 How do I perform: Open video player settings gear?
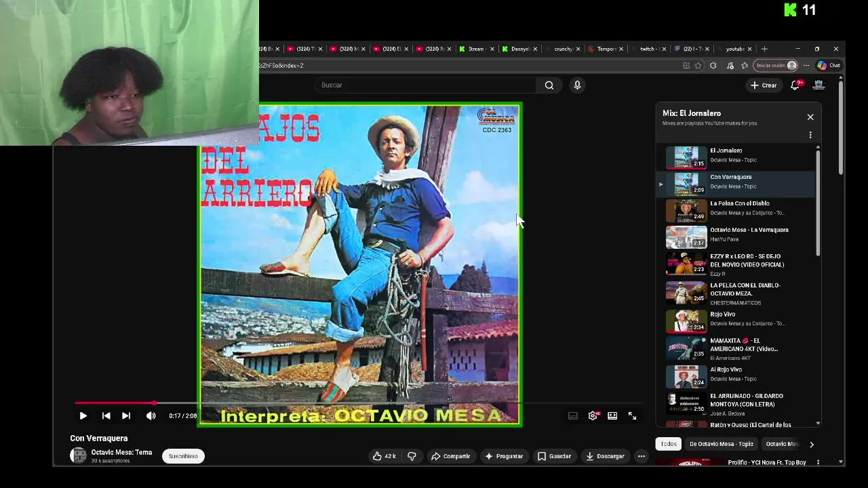pos(593,415)
